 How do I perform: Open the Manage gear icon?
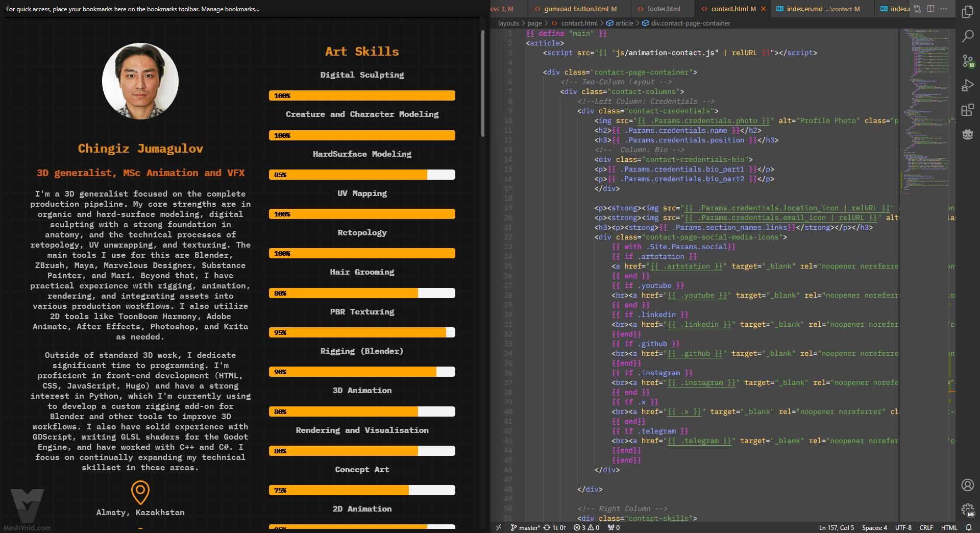click(968, 510)
